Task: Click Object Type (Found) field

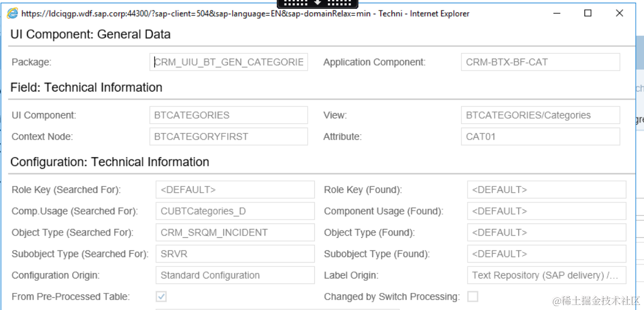Action: point(546,232)
